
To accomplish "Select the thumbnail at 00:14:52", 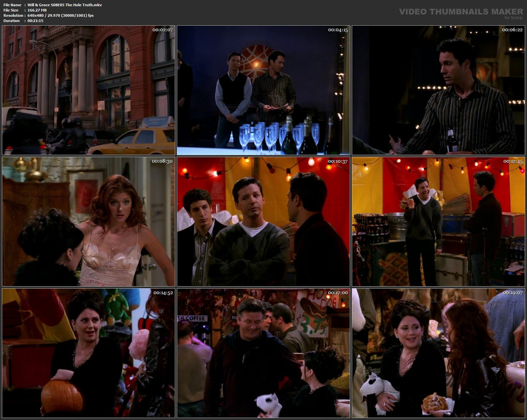I will [88, 353].
